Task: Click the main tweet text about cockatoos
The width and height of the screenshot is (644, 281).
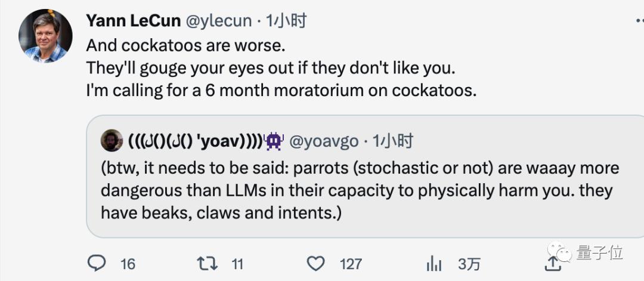Action: tap(281, 68)
